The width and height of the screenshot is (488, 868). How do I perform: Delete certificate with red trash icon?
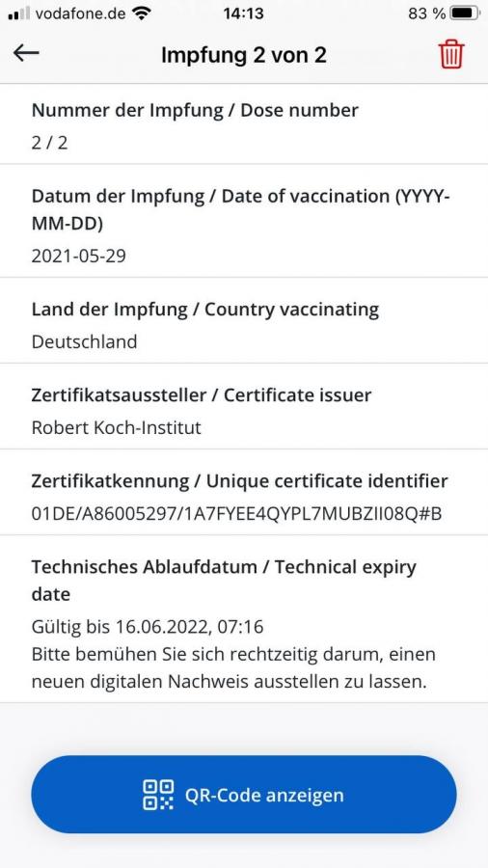coord(451,55)
